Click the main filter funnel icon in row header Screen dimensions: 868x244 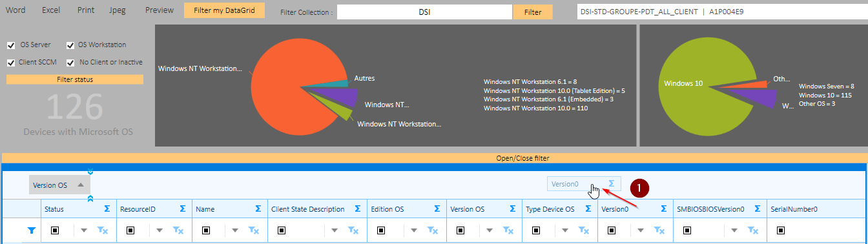[31, 230]
